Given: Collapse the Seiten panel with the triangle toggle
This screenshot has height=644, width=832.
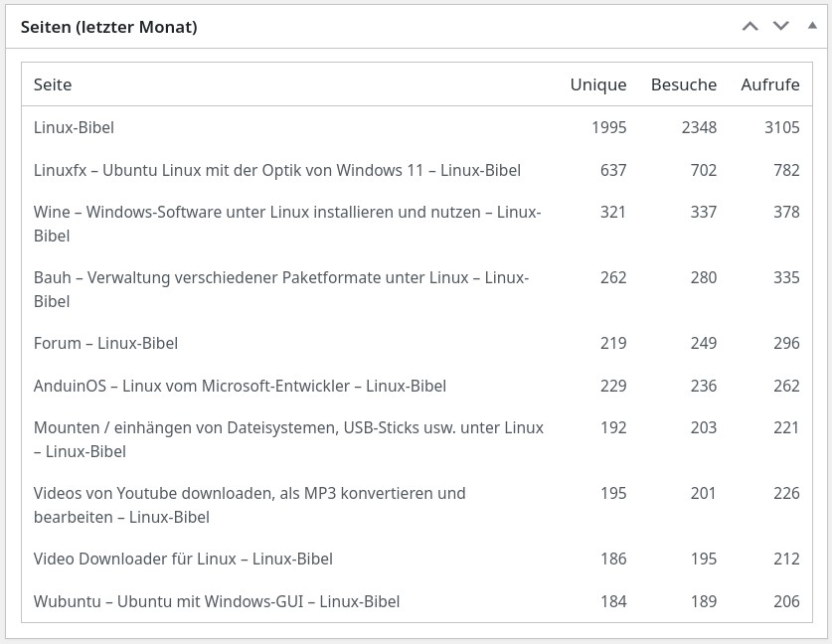Looking at the screenshot, I should 812,26.
